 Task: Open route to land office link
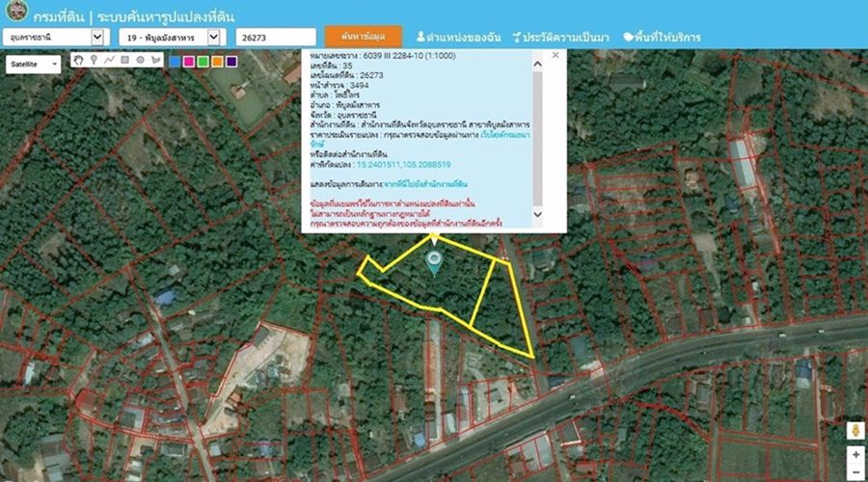[425, 184]
